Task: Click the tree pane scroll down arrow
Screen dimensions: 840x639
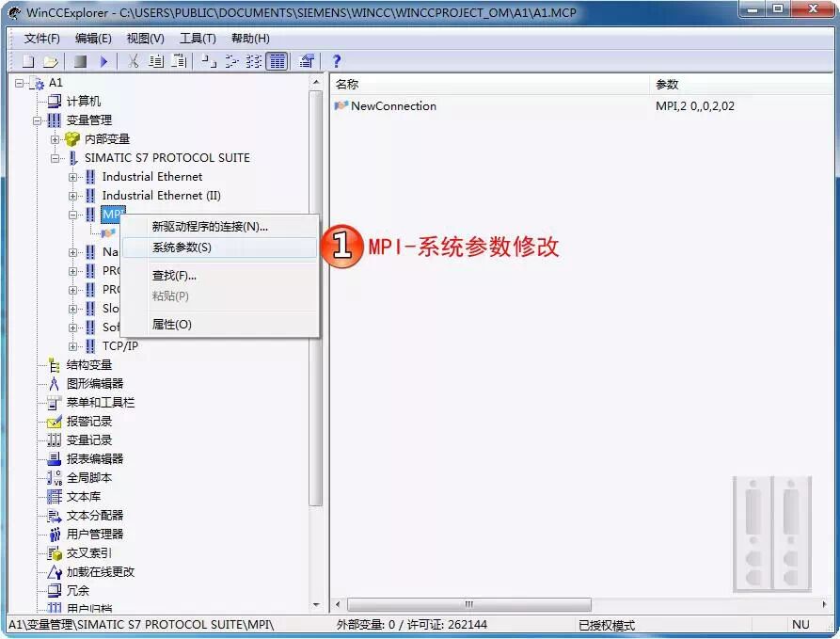Action: pos(316,605)
